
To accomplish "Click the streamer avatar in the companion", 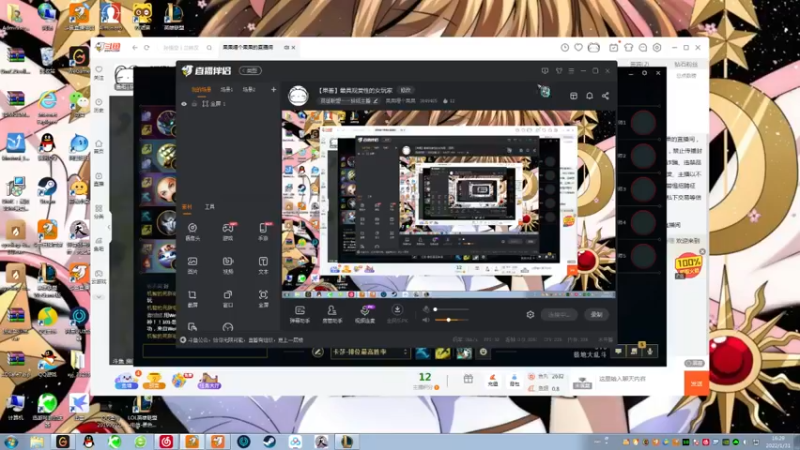I will (298, 95).
